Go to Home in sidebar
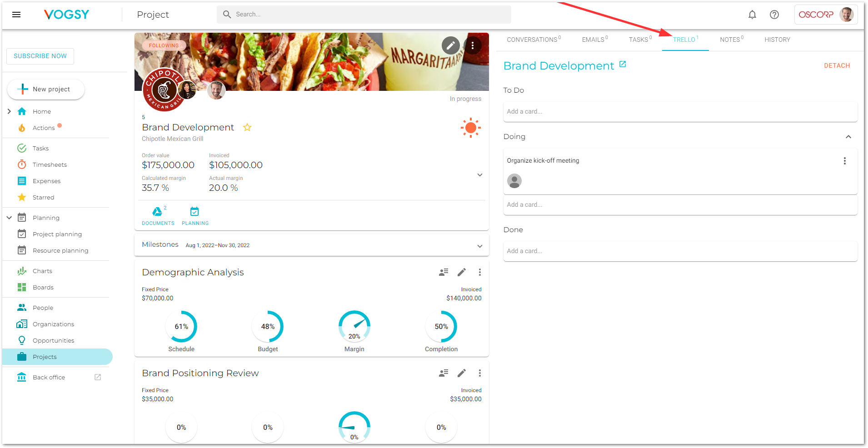This screenshot has width=868, height=448. tap(41, 111)
